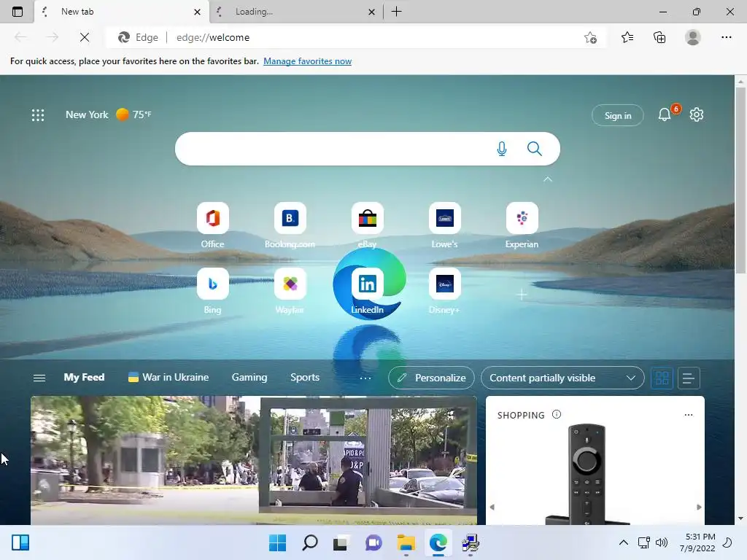The width and height of the screenshot is (747, 560).
Task: Close the New tab tab
Action: pos(197,12)
